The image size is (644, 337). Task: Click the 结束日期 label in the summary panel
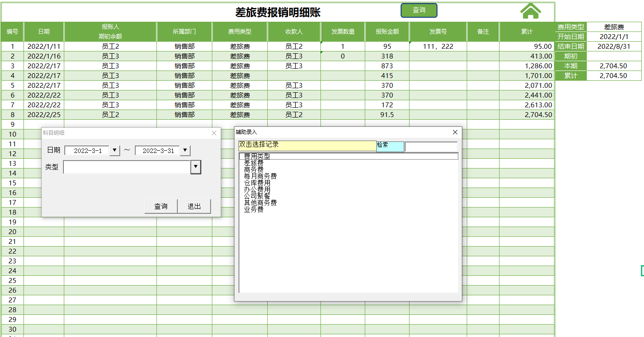(571, 46)
